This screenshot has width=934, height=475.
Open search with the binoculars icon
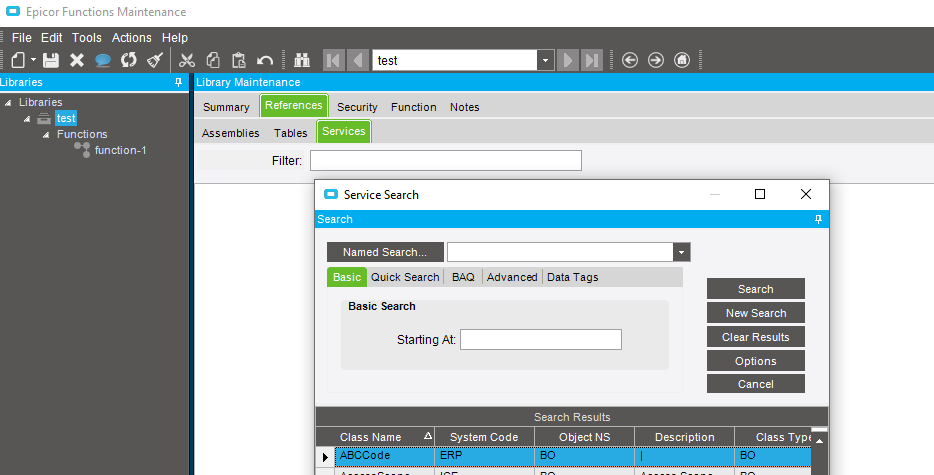pyautogui.click(x=302, y=60)
